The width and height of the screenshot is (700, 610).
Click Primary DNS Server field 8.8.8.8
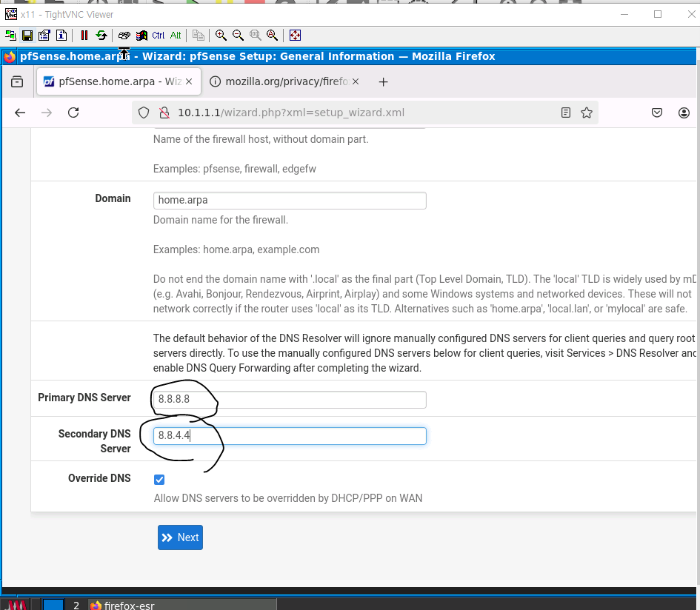click(x=290, y=399)
